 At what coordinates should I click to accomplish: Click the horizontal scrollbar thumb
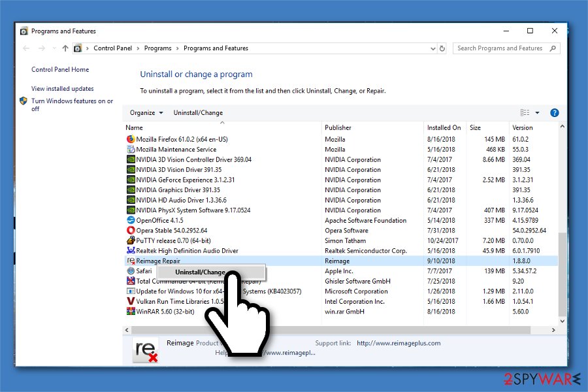pyautogui.click(x=331, y=330)
